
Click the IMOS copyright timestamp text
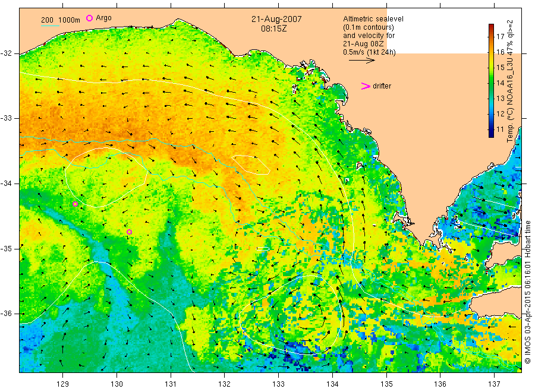528,293
